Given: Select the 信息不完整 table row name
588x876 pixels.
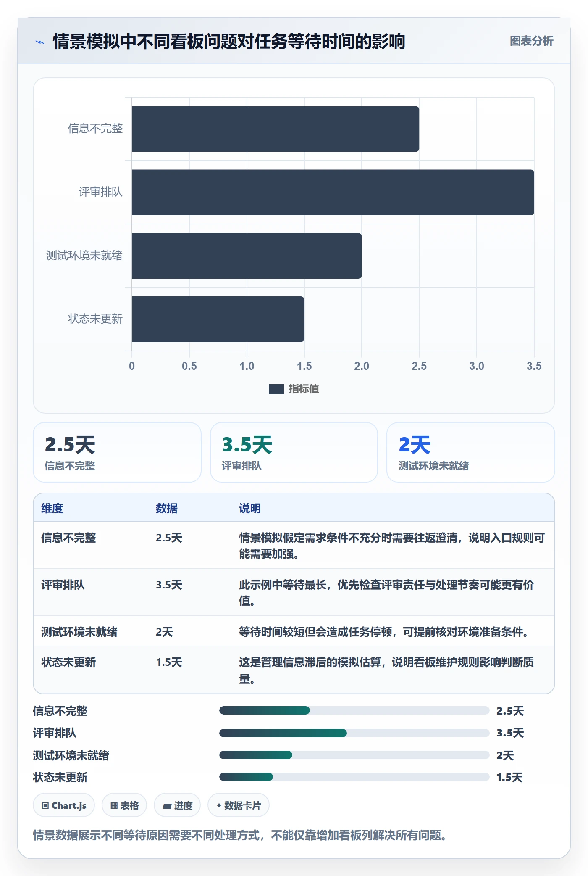Looking at the screenshot, I should pyautogui.click(x=68, y=538).
